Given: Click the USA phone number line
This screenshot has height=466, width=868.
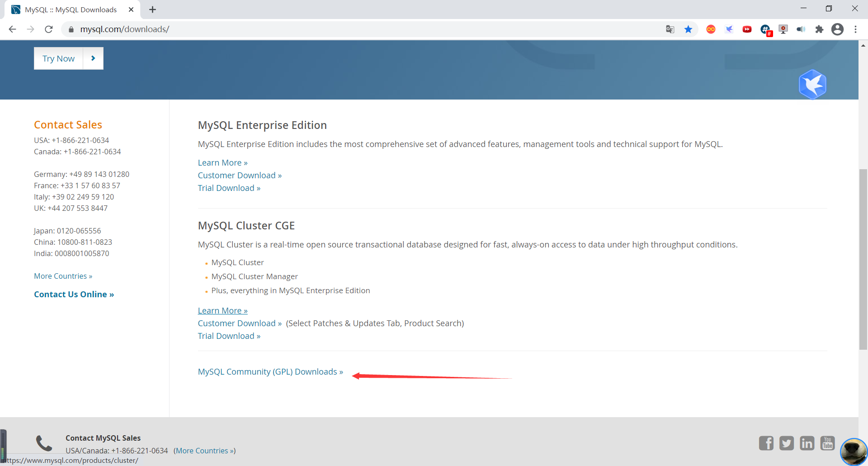Looking at the screenshot, I should pyautogui.click(x=71, y=141).
